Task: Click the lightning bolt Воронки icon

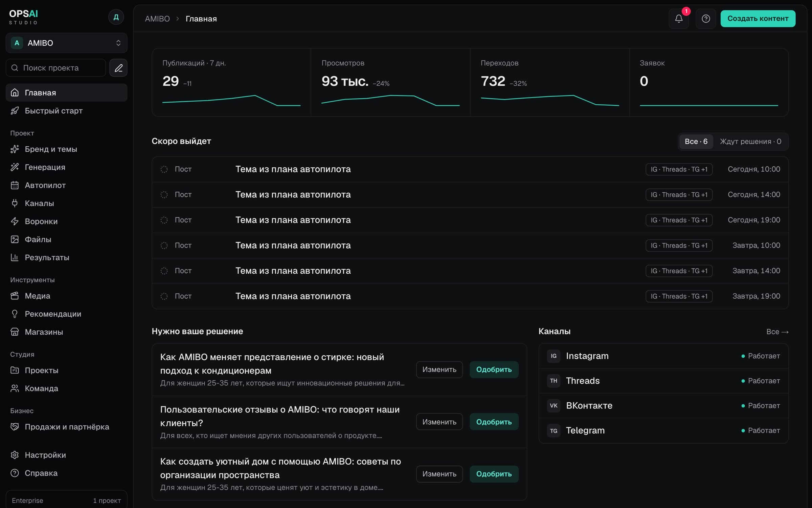Action: click(15, 221)
